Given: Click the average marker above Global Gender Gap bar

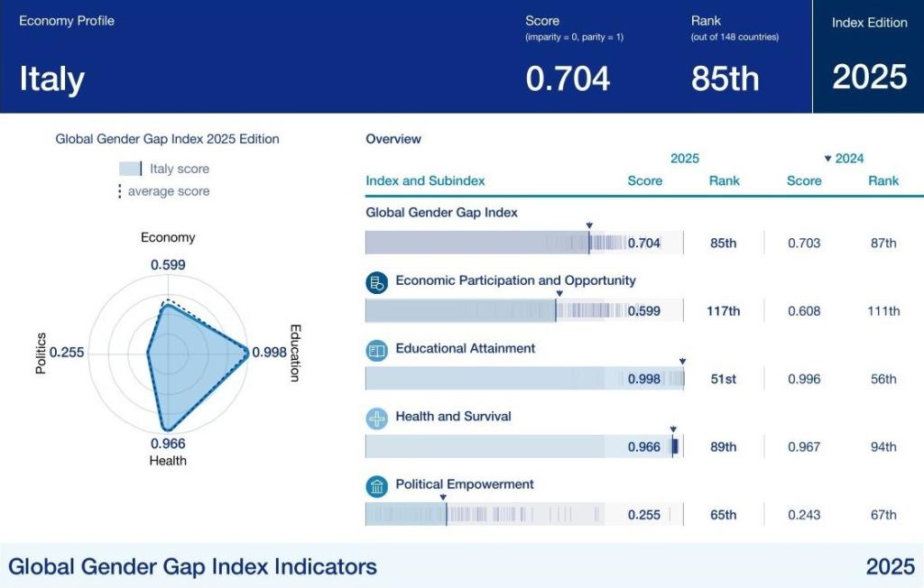Looking at the screenshot, I should click(x=588, y=225).
